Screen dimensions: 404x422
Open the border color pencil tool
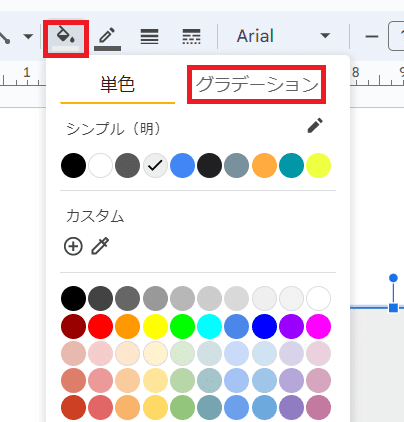point(107,39)
